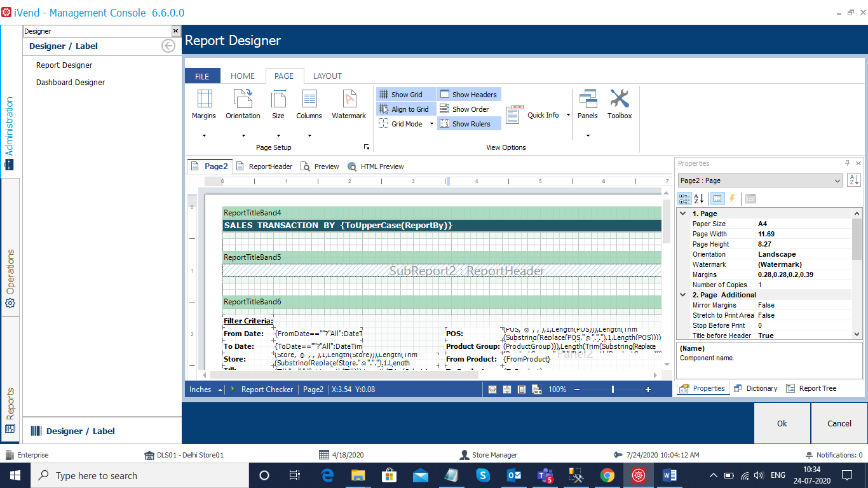
Task: Open the Dictionary panel tab
Action: 755,388
